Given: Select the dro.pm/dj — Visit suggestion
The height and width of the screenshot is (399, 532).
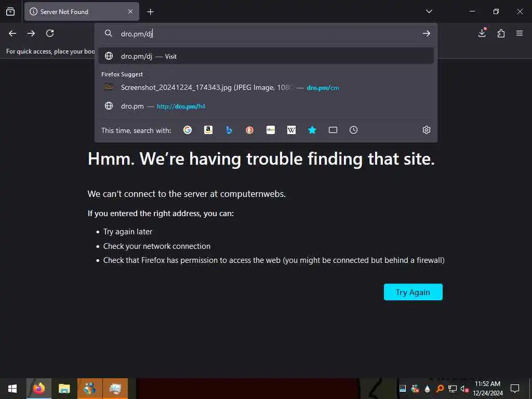Looking at the screenshot, I should pos(266,56).
